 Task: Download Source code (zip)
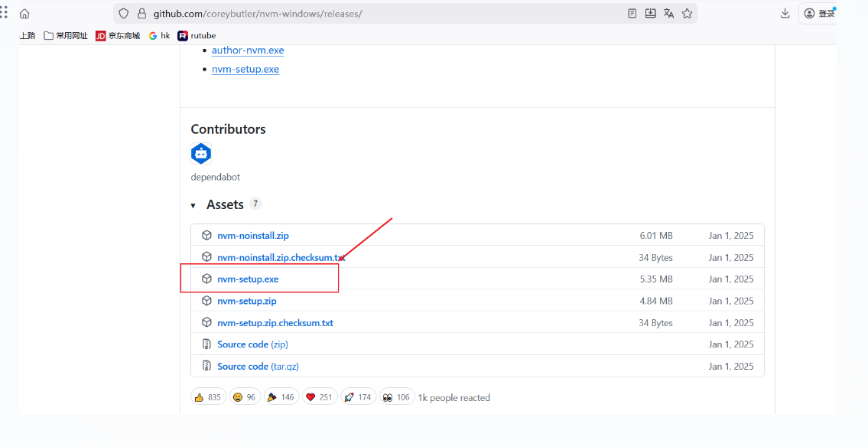pyautogui.click(x=252, y=344)
